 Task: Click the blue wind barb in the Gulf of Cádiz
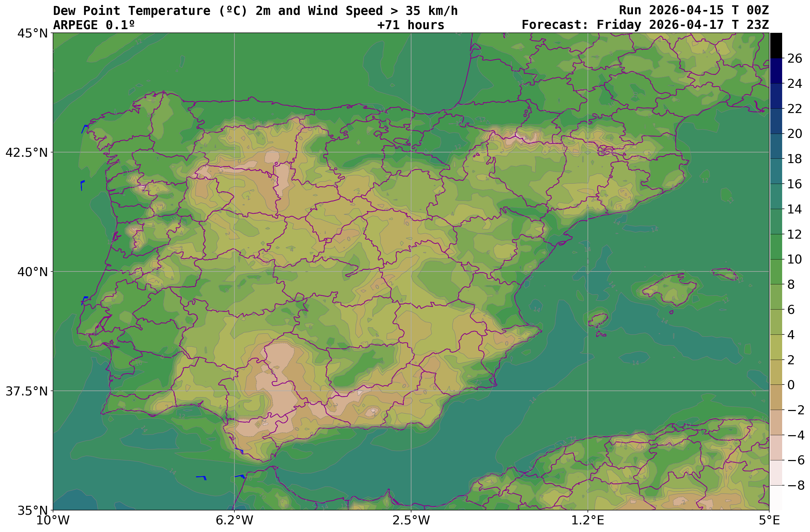202,477
